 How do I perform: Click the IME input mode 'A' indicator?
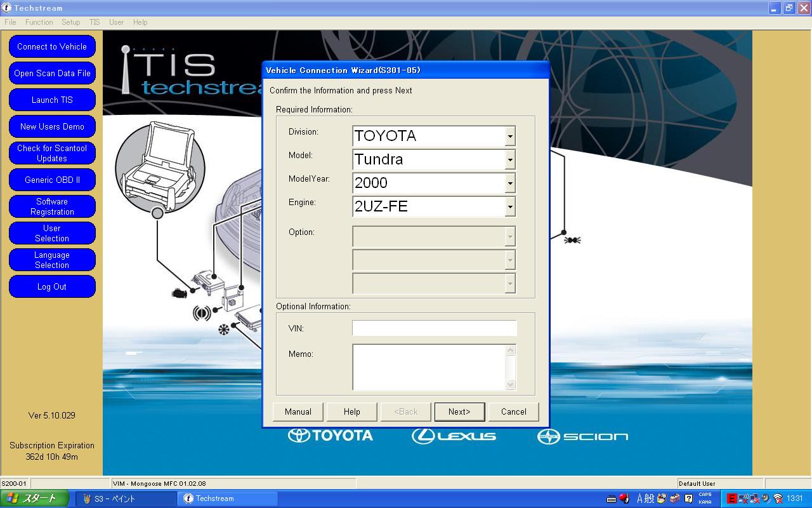(640, 499)
